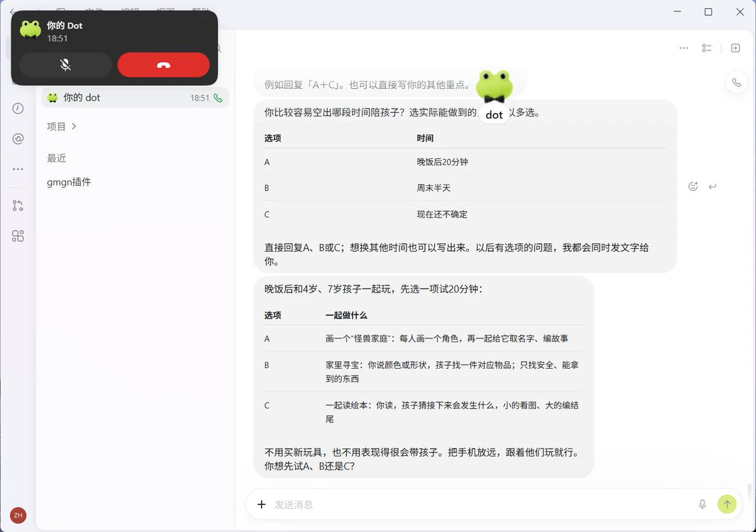Open the chat header more options ellipsis
The image size is (756, 532).
coord(683,48)
